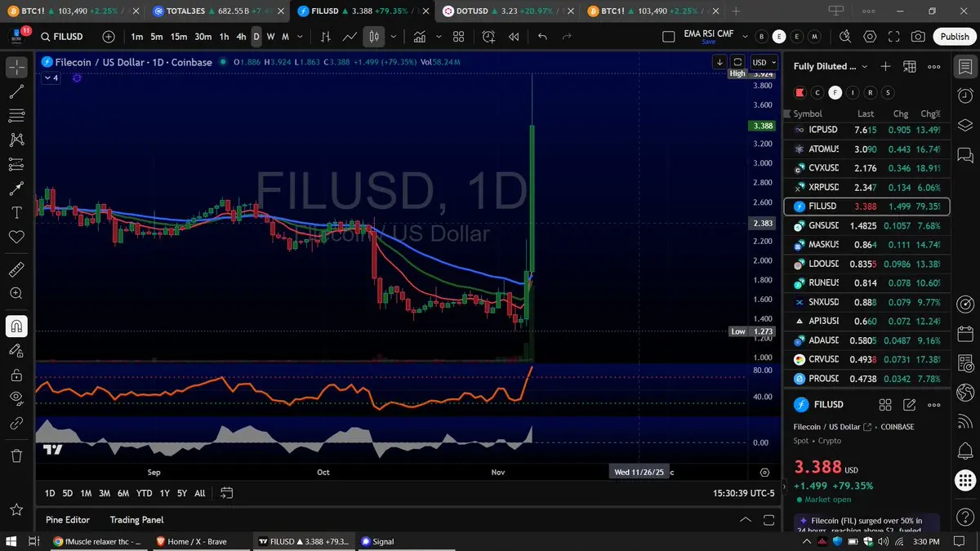Select the CRVUSD watchlist row
Image resolution: width=980 pixels, height=551 pixels.
click(x=866, y=360)
